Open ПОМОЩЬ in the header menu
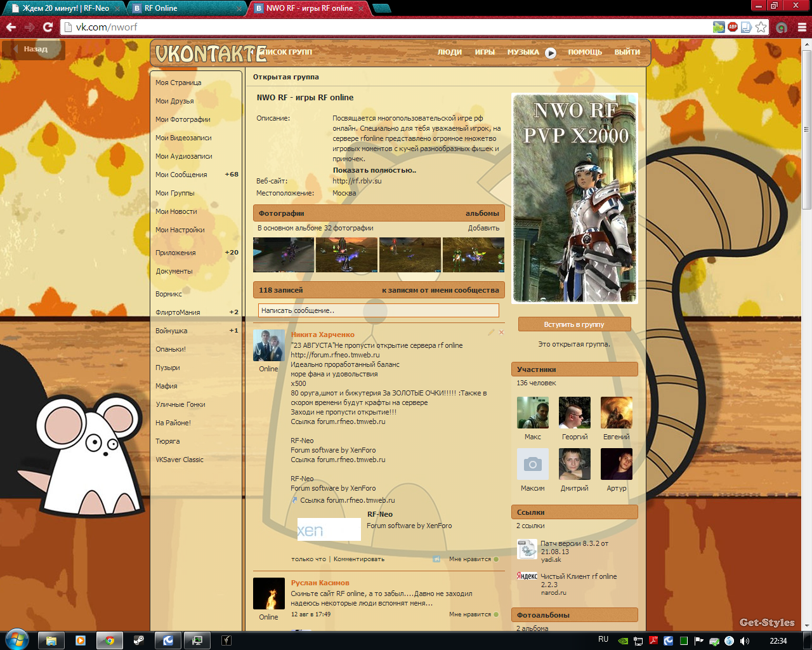This screenshot has width=812, height=650. tap(585, 52)
